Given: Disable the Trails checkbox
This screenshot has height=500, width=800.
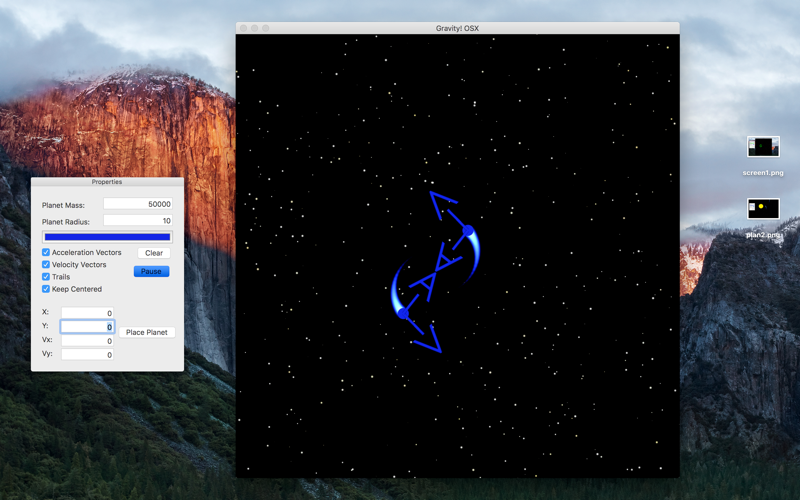Looking at the screenshot, I should pos(46,277).
